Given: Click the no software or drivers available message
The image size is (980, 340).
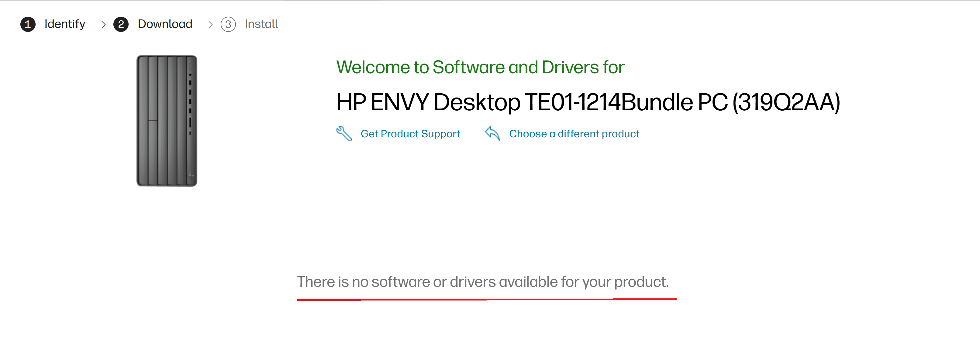Looking at the screenshot, I should 482,282.
